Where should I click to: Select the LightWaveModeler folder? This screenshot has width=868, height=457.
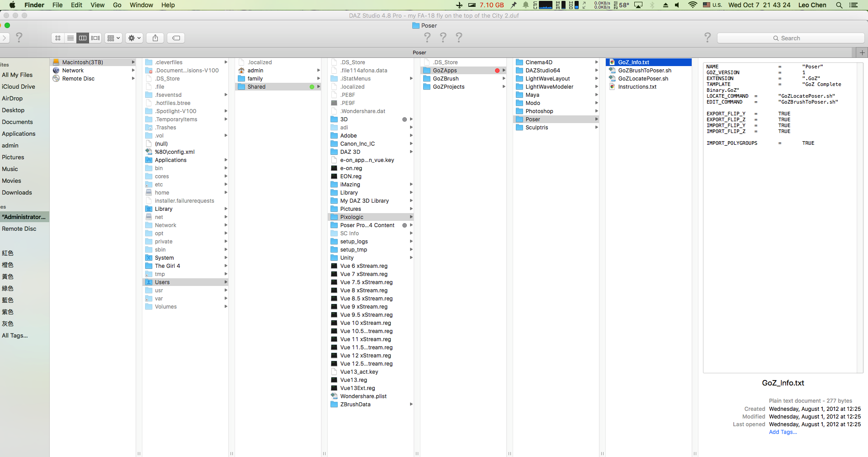[556, 86]
